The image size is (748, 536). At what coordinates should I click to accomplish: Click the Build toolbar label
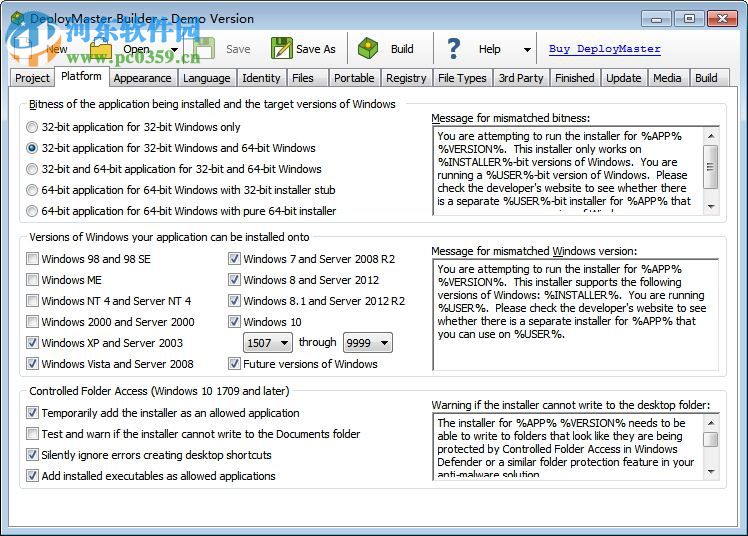(402, 49)
